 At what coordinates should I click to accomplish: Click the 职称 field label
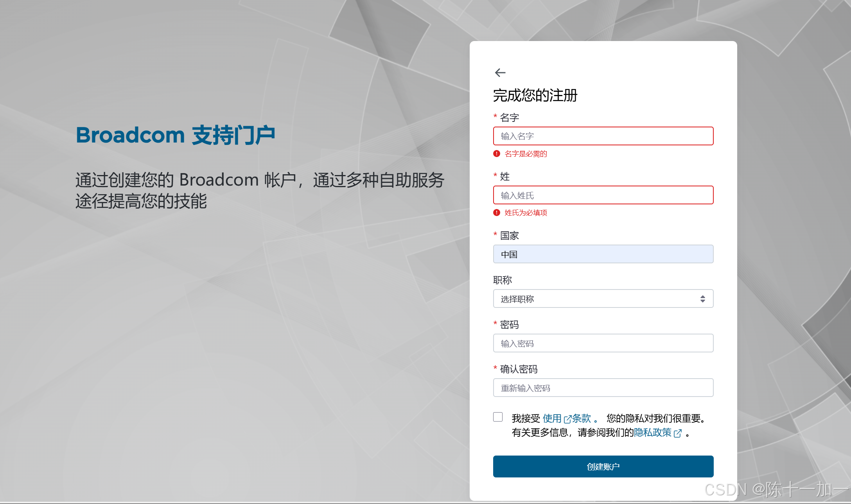[x=503, y=280]
